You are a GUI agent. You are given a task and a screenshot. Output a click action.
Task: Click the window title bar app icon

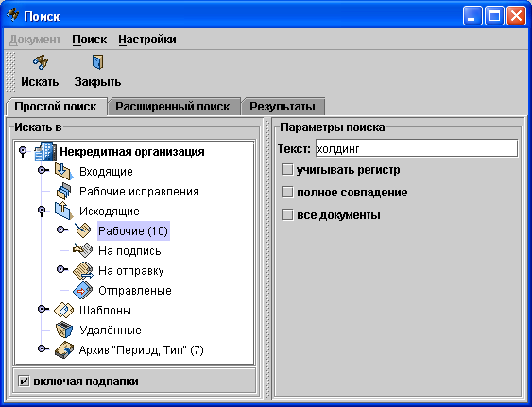click(12, 16)
